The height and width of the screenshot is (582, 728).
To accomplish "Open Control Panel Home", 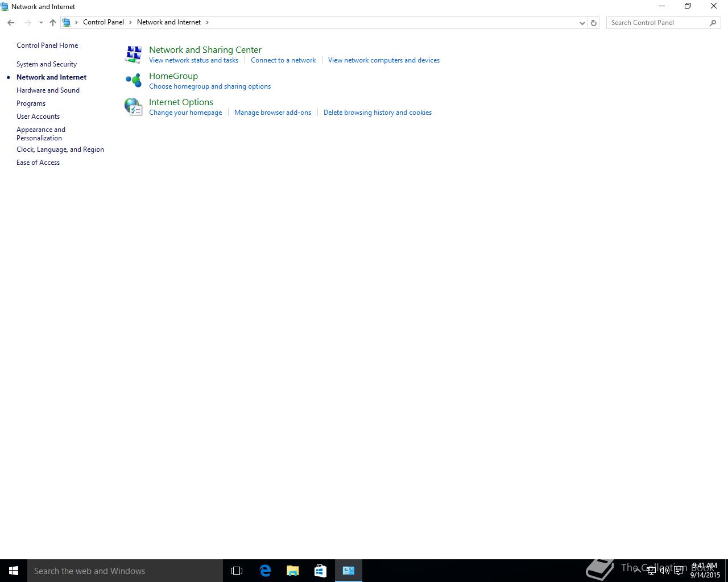I will coord(47,45).
